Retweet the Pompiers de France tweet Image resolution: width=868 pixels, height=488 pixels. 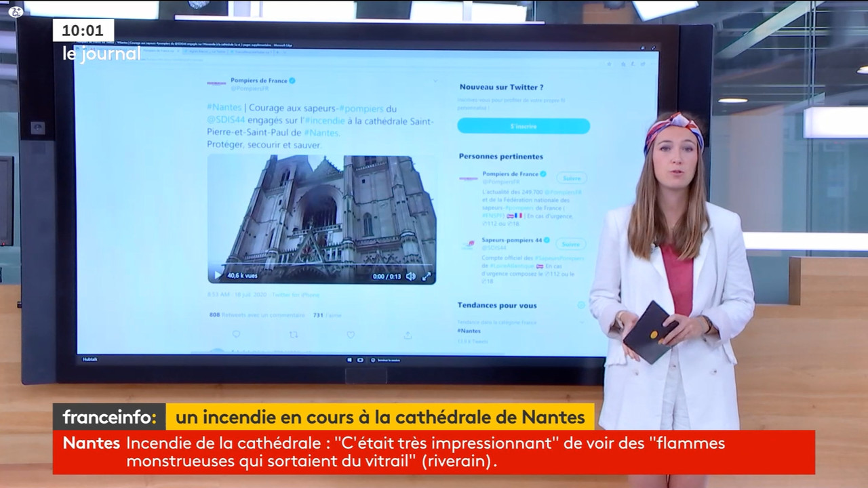[x=293, y=335]
